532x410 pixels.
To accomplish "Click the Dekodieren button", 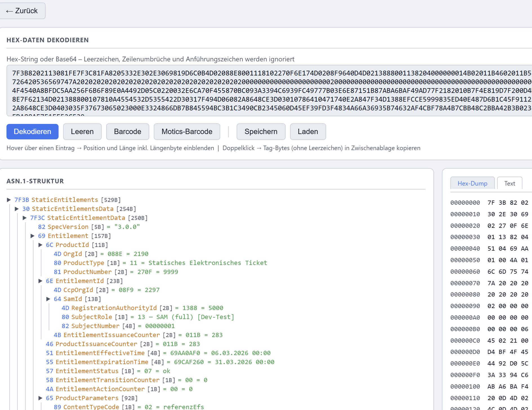I will [x=32, y=132].
